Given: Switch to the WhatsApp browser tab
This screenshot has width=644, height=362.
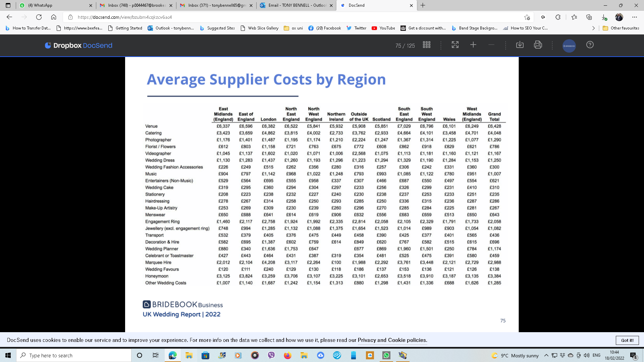Looking at the screenshot, I should coord(56,5).
